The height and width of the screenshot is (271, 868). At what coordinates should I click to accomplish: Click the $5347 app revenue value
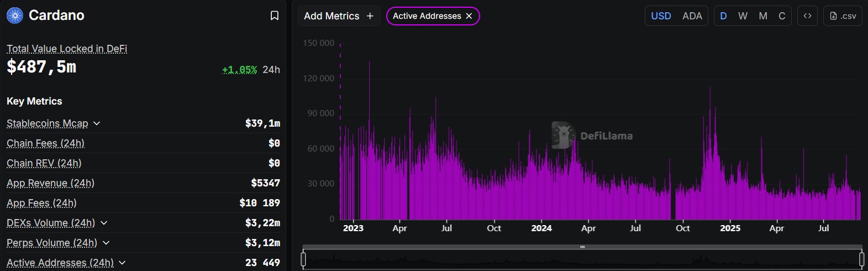click(x=265, y=183)
